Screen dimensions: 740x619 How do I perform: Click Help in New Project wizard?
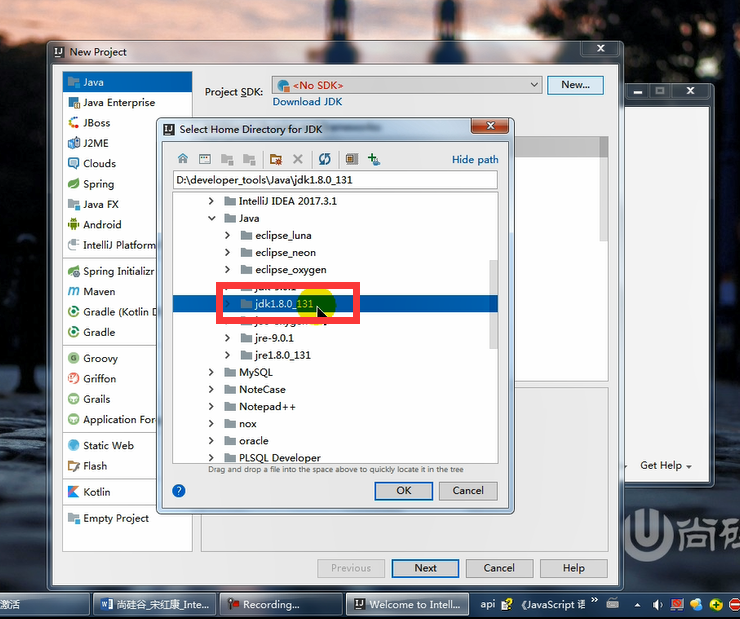573,568
